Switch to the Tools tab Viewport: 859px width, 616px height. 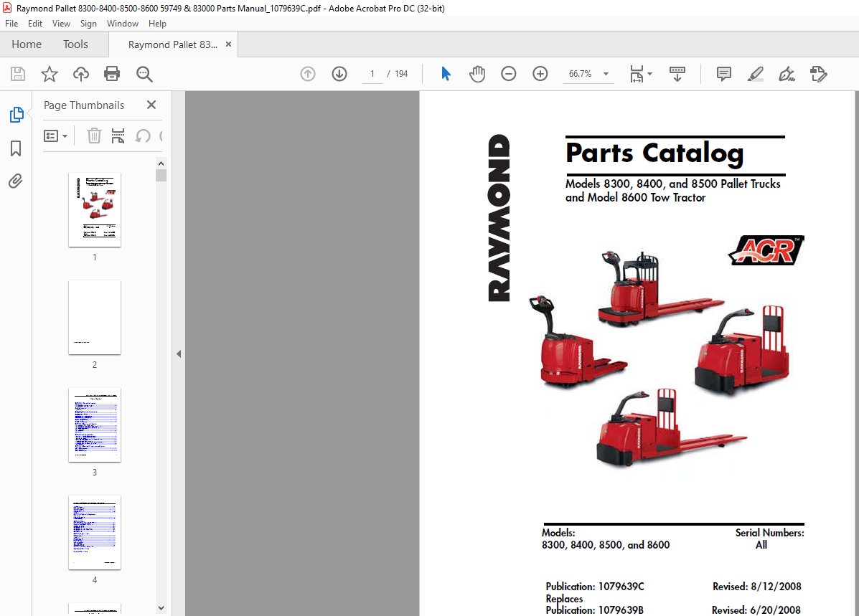tap(75, 44)
